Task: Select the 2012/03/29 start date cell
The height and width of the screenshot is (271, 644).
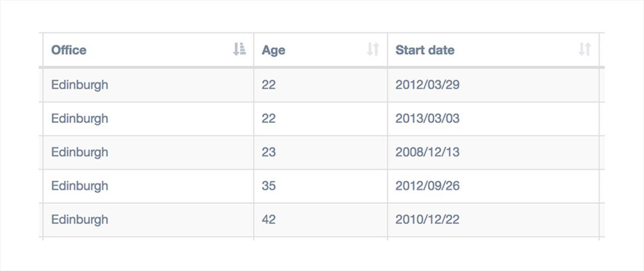Action: 493,84
